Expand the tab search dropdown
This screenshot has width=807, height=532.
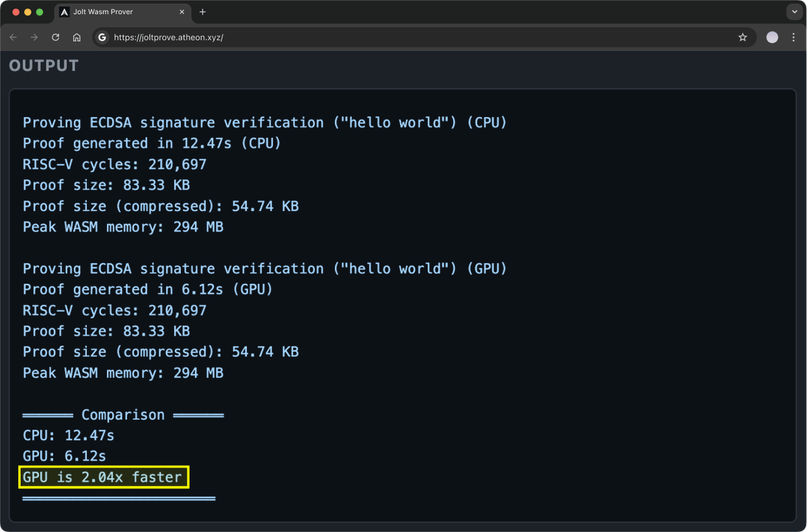tap(794, 12)
